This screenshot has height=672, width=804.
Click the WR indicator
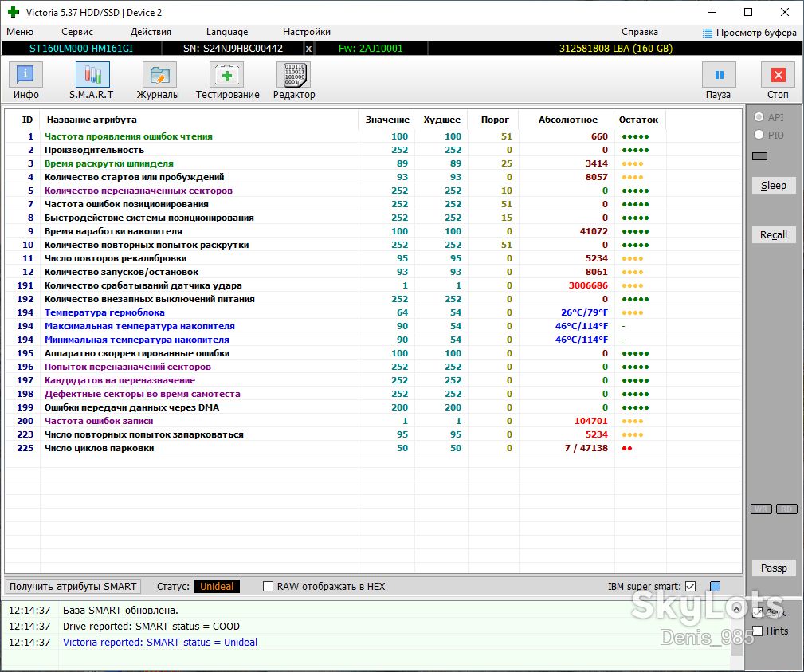point(761,509)
